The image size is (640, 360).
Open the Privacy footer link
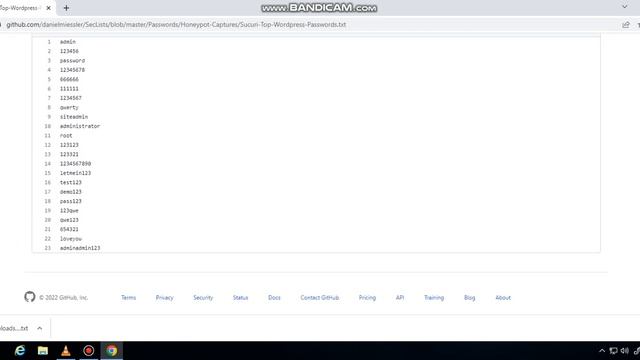click(x=164, y=298)
